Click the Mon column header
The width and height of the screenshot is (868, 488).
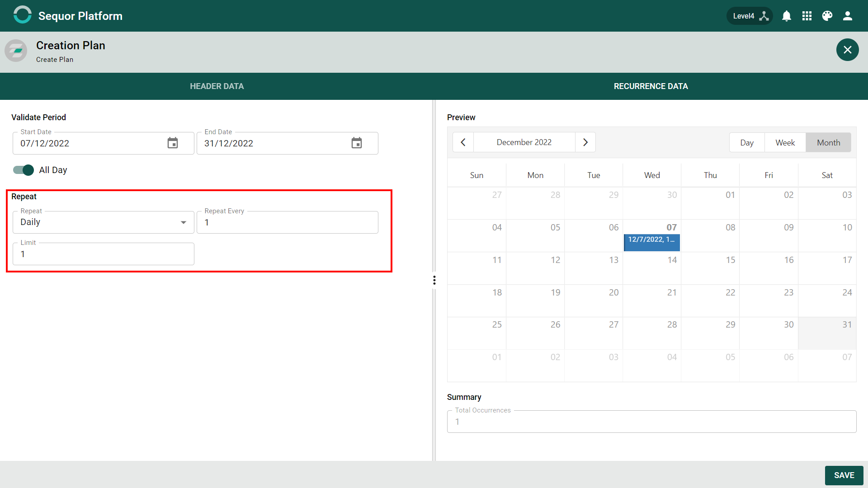click(535, 175)
